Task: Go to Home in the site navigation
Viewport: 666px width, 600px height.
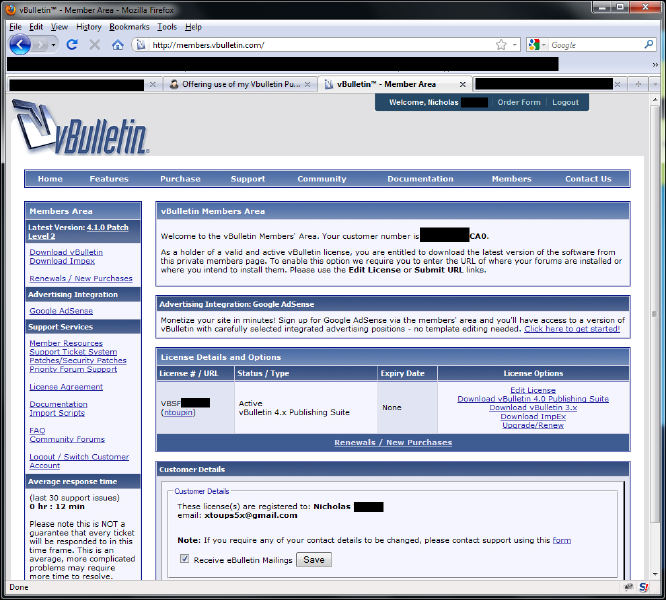Action: point(50,179)
